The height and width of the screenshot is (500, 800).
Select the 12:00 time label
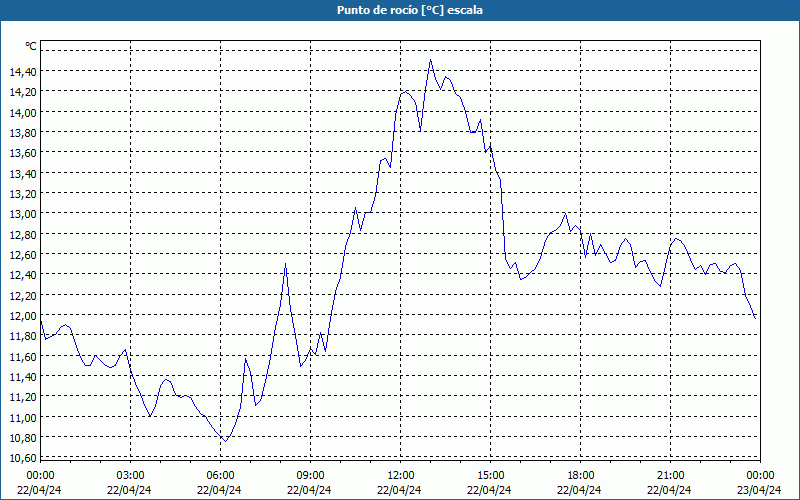coord(401,476)
